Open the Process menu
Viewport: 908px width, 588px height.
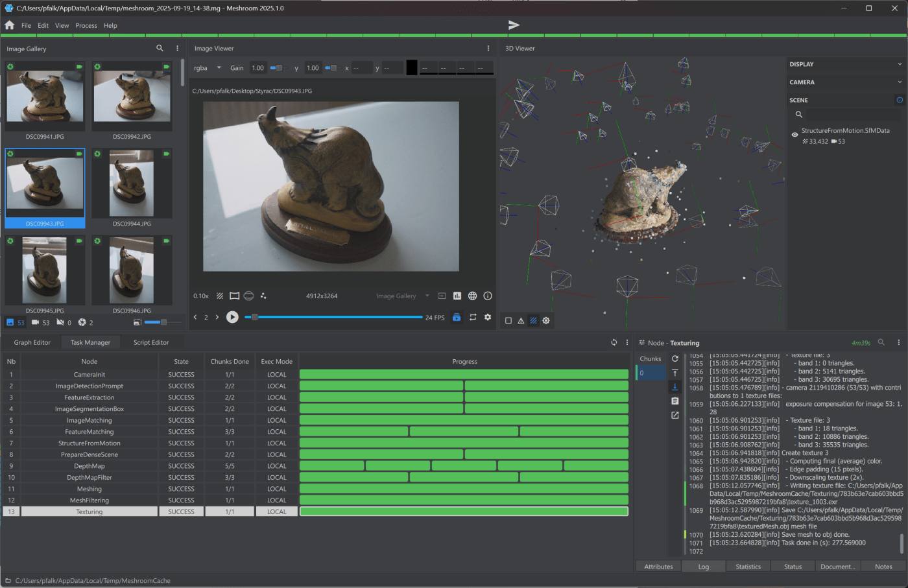tap(86, 26)
